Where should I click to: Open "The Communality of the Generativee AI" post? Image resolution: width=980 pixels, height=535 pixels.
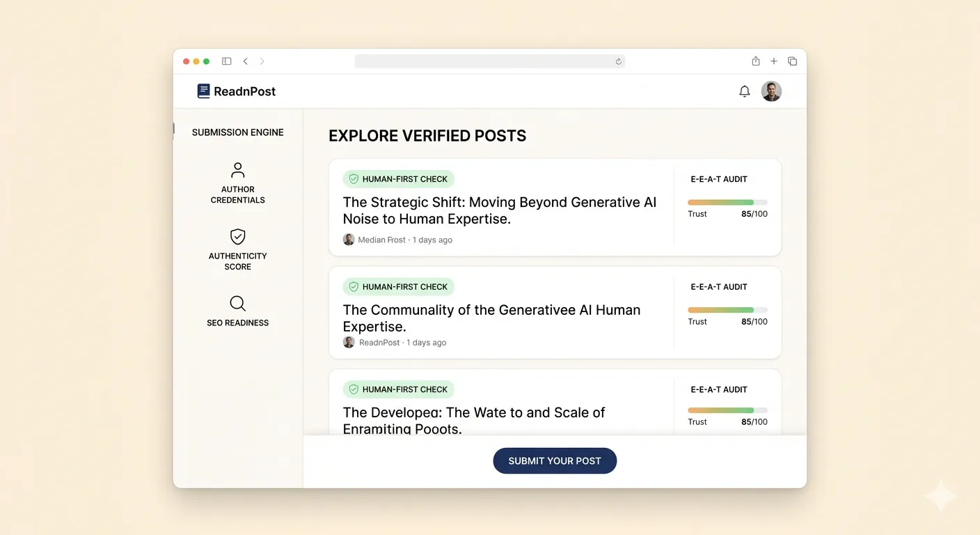492,318
